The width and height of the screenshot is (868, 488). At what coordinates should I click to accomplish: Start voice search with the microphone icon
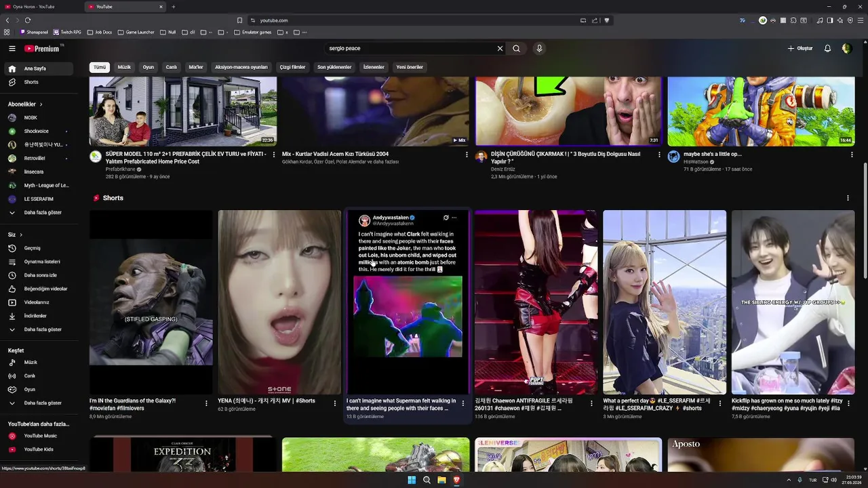539,48
